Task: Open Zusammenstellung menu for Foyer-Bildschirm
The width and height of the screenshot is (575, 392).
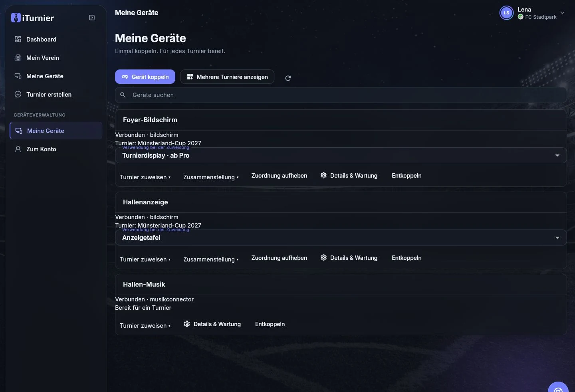Action: 211,177
